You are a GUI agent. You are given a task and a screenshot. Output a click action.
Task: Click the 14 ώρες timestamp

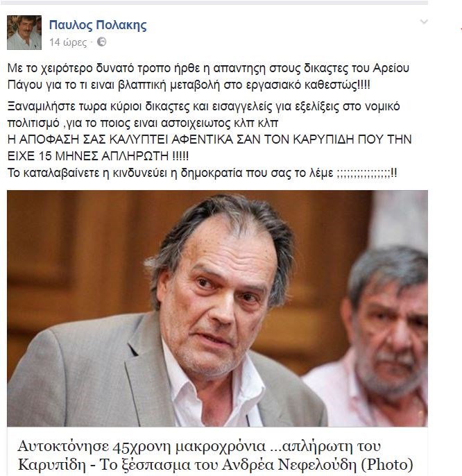(x=68, y=42)
